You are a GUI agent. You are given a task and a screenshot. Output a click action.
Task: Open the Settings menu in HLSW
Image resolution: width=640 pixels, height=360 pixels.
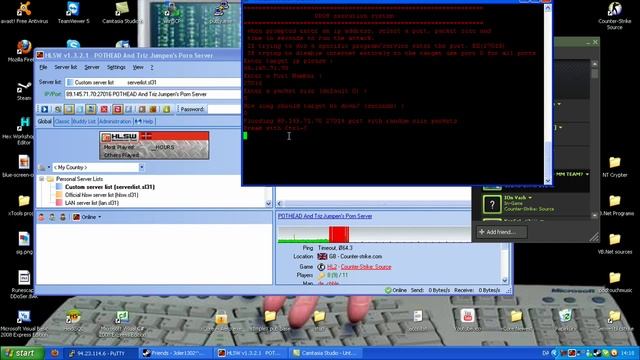click(116, 67)
